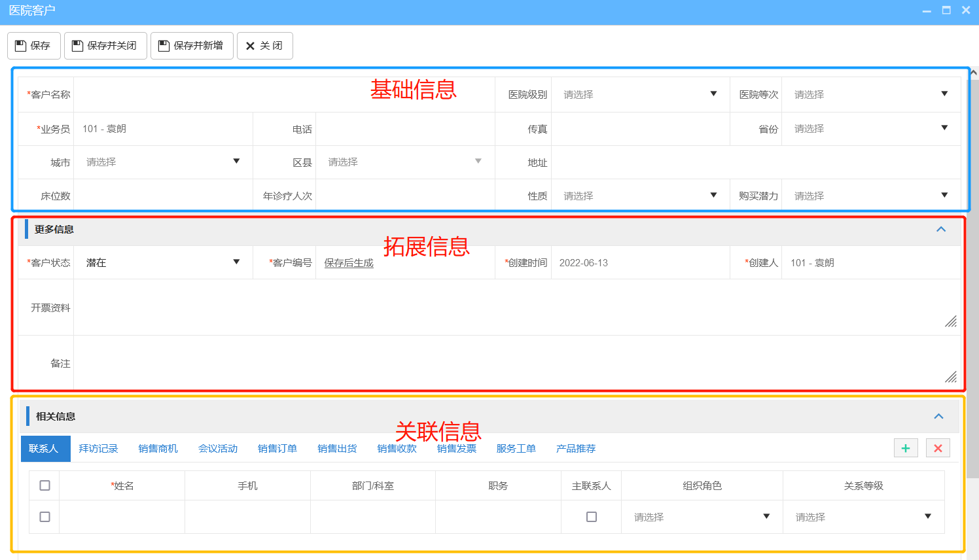Open the 购买潜力 dropdown
979x560 pixels.
coord(944,195)
